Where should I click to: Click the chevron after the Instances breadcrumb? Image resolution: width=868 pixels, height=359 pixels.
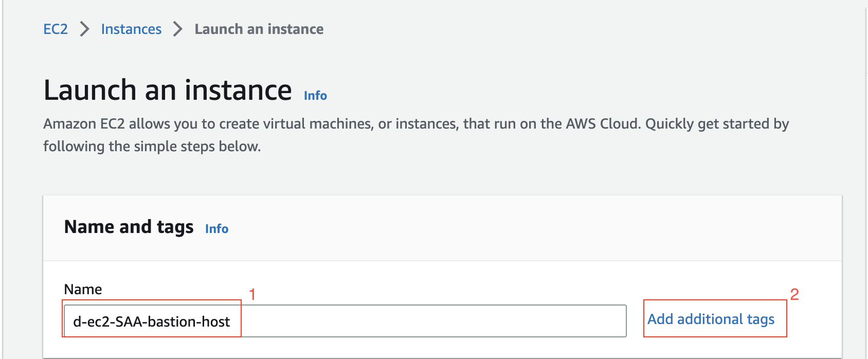(x=178, y=29)
